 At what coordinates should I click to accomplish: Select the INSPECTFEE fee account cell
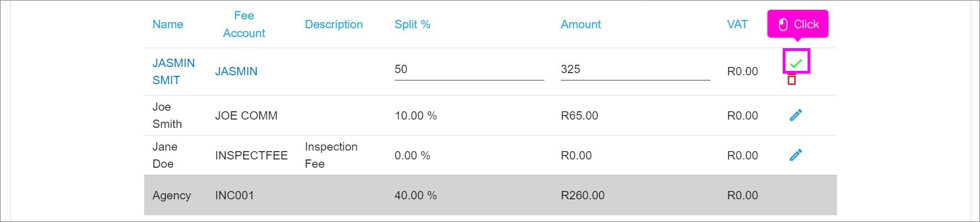tap(251, 156)
